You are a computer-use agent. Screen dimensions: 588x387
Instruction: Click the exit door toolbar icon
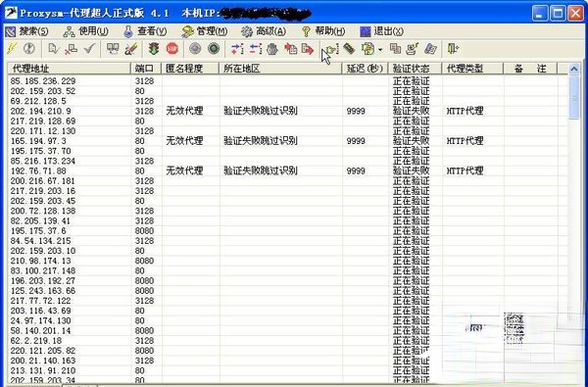(453, 48)
